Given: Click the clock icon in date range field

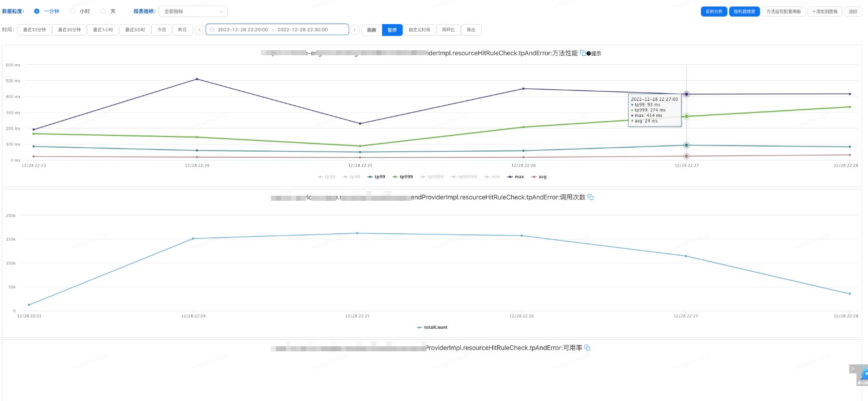Looking at the screenshot, I should pyautogui.click(x=212, y=30).
